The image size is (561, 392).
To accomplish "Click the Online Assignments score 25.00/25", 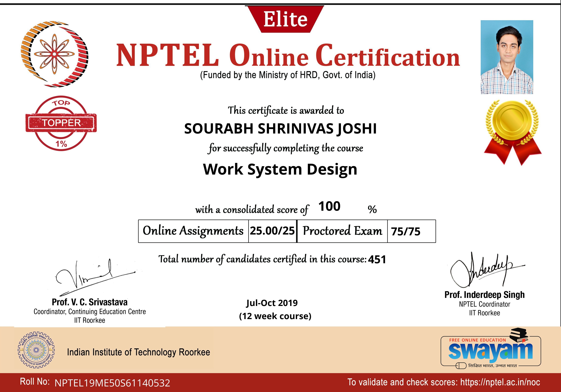I will click(272, 231).
